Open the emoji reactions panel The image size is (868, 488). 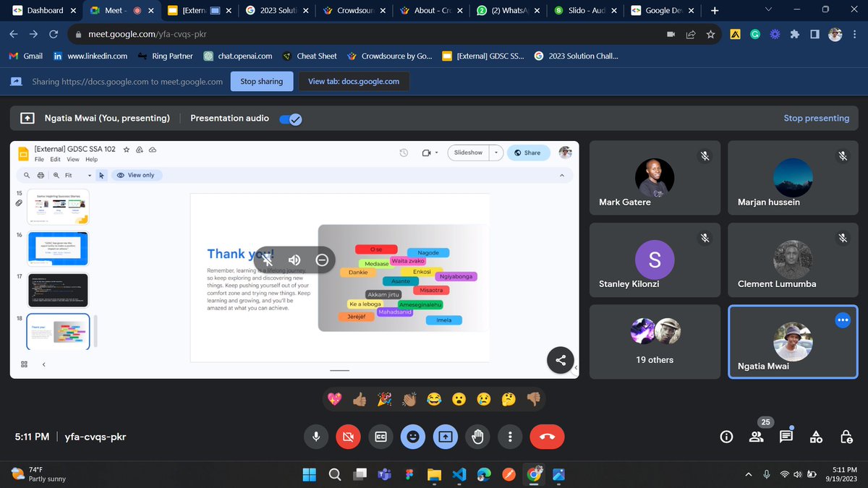[x=413, y=437]
